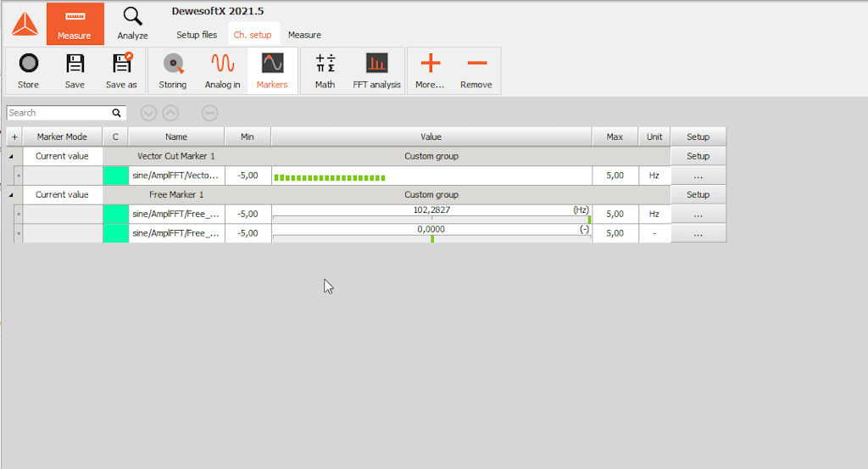Open the Analyze mode
The height and width of the screenshot is (469, 868).
[132, 24]
